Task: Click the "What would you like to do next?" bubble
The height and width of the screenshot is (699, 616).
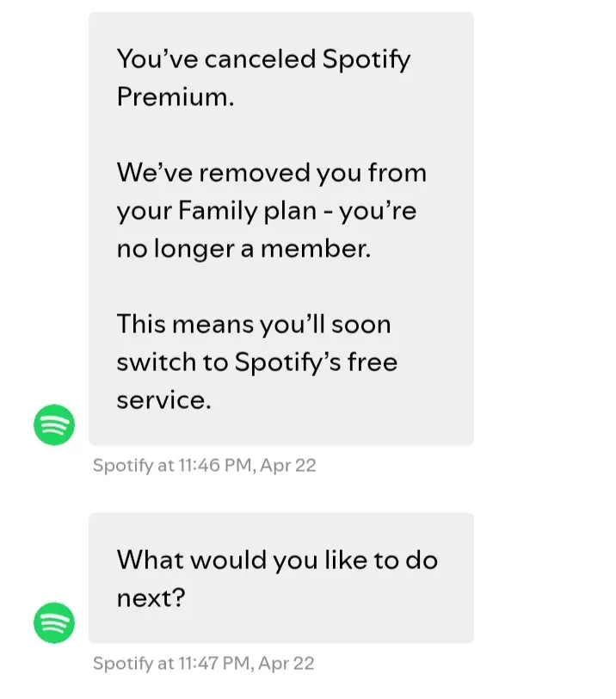Action: [x=281, y=578]
